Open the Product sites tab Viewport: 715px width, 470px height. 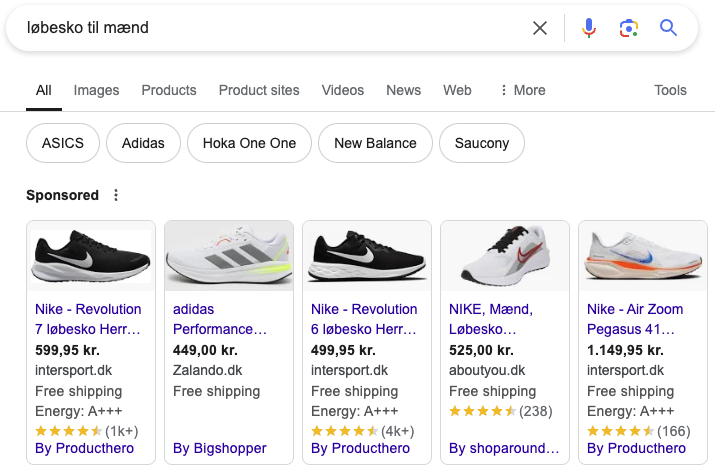click(x=259, y=90)
